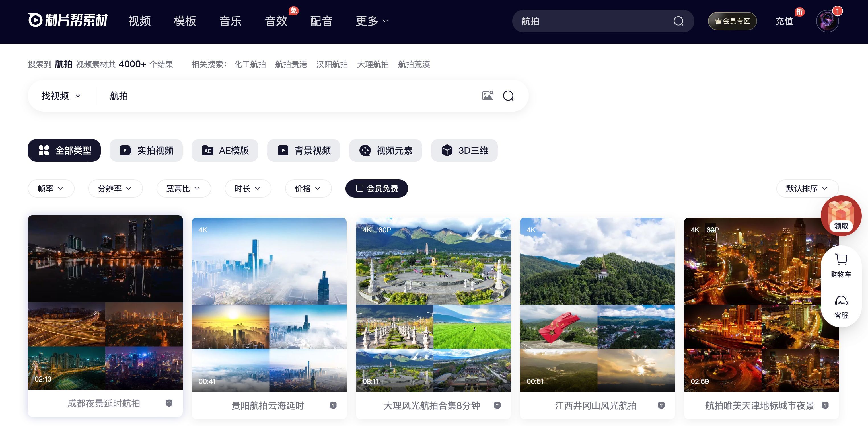Click the 制片帮素材 logo

click(68, 20)
